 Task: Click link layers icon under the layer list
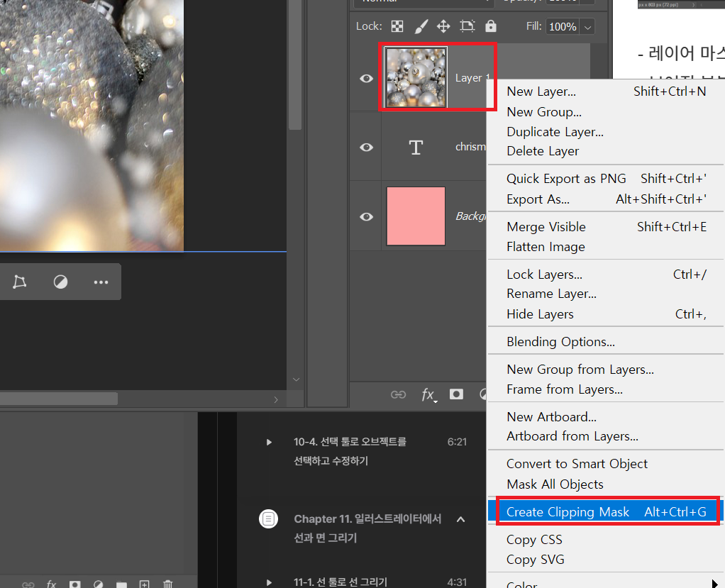pos(398,394)
